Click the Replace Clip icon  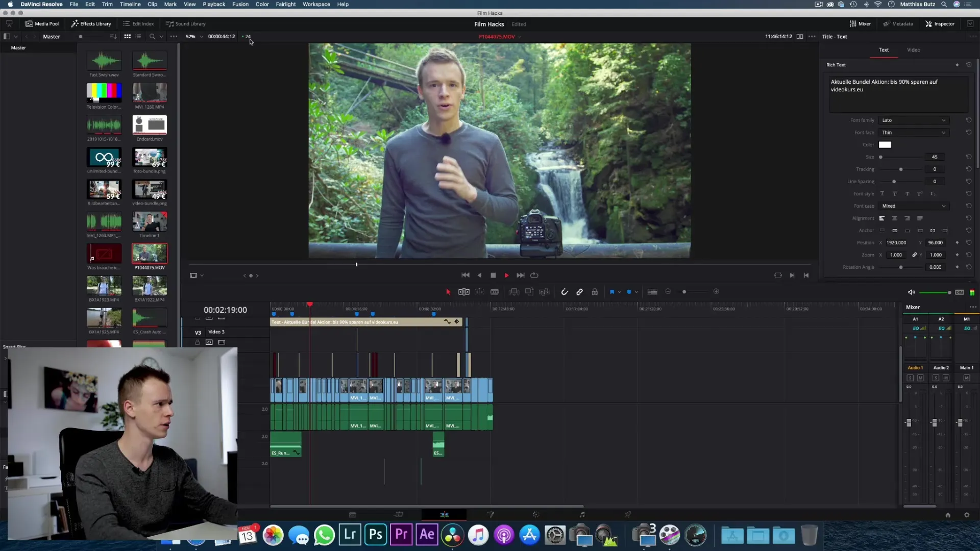tap(545, 292)
